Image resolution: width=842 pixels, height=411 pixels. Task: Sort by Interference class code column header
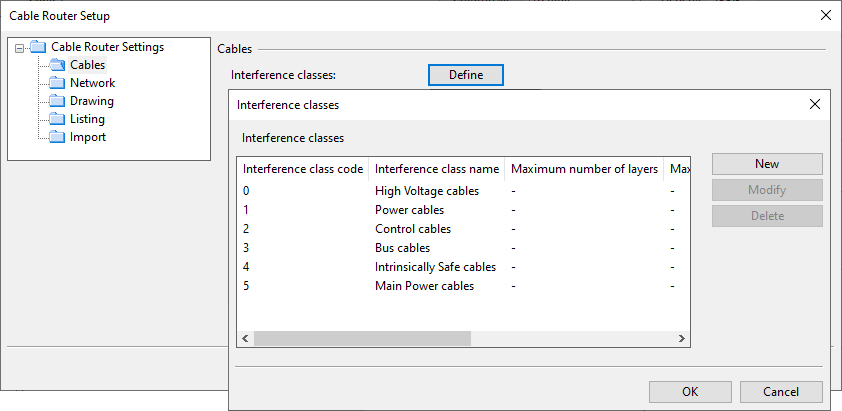point(302,169)
